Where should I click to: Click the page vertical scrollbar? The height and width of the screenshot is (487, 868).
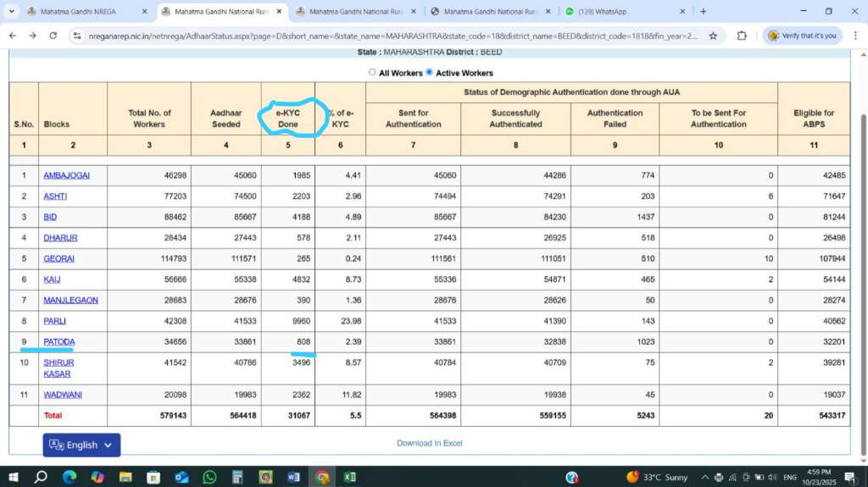[x=863, y=277]
